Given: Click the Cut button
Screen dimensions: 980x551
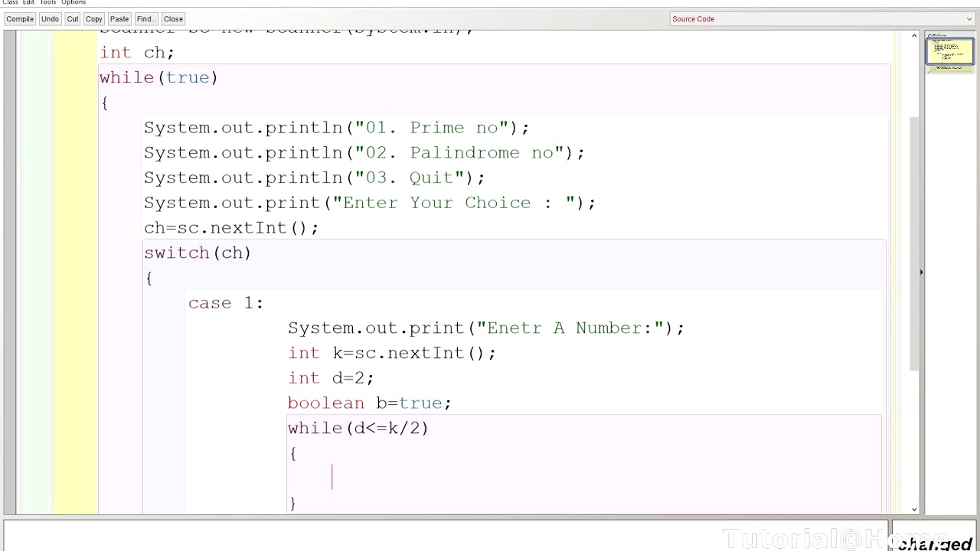Looking at the screenshot, I should click(72, 19).
